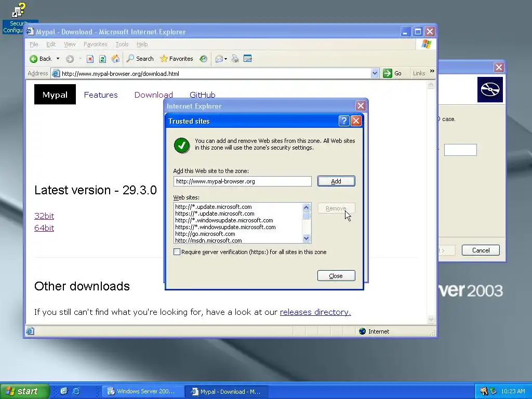Open the releases directory link
Screen dimensions: 532x399
(x=315, y=312)
